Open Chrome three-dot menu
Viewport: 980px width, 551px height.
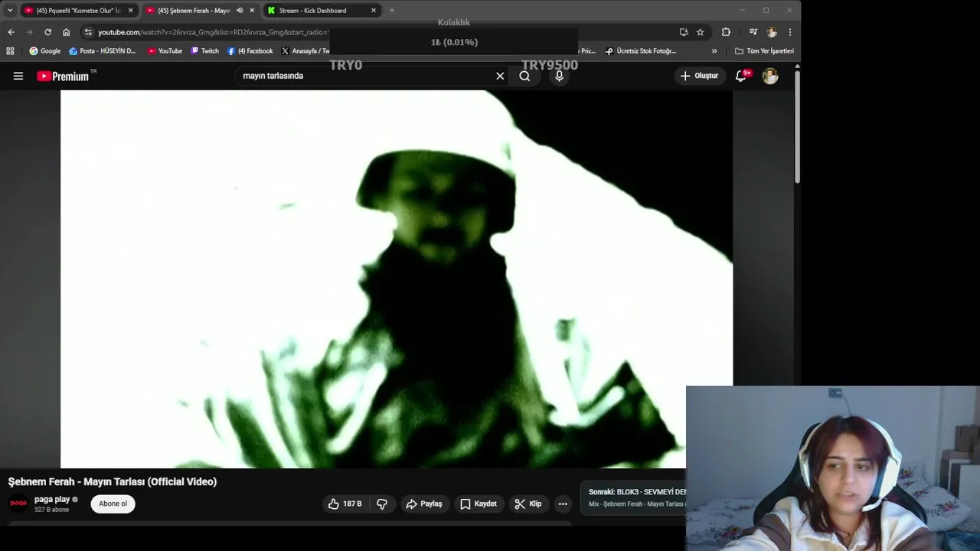click(x=790, y=32)
